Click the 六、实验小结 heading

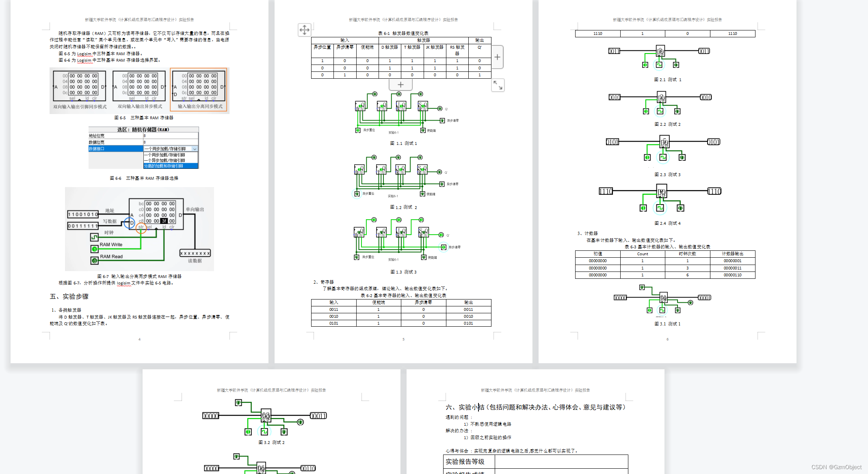(465, 407)
